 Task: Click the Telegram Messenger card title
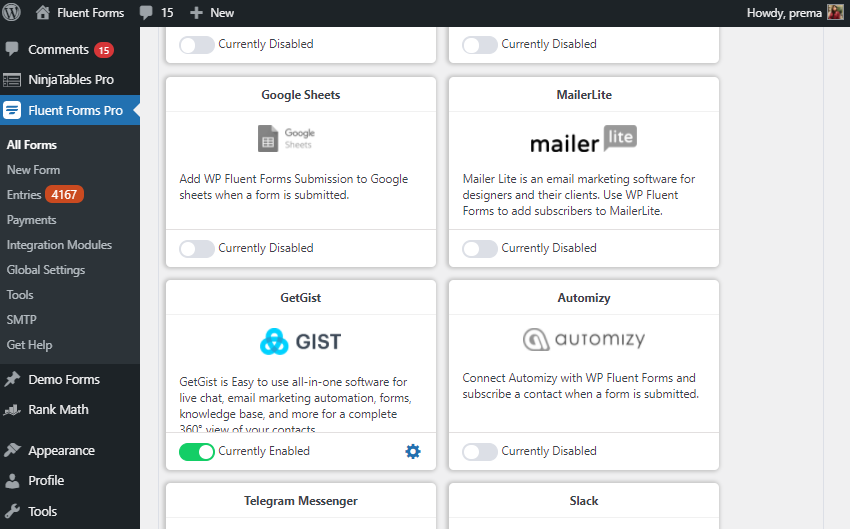(x=301, y=501)
